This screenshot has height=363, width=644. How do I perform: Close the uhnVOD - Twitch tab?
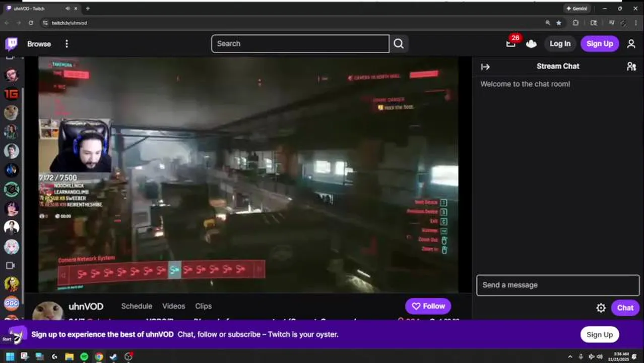(76, 9)
